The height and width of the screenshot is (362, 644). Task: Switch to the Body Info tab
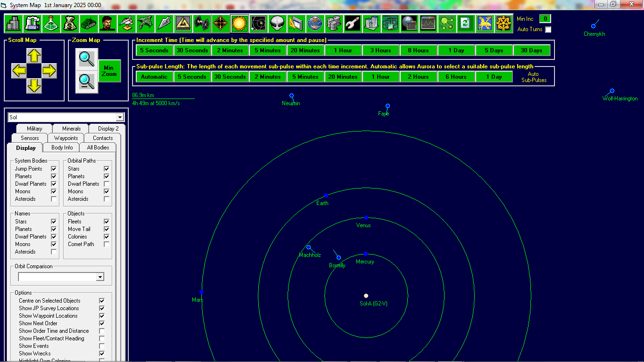click(x=62, y=148)
